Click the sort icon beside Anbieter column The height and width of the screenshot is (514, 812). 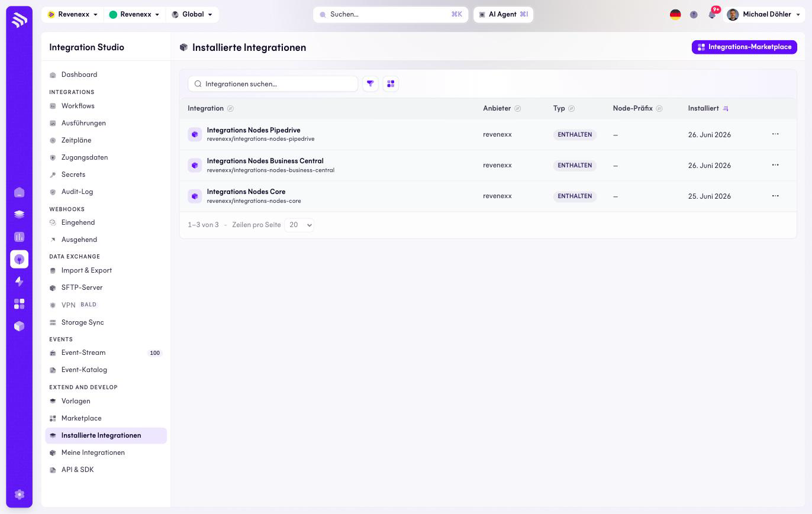point(518,109)
